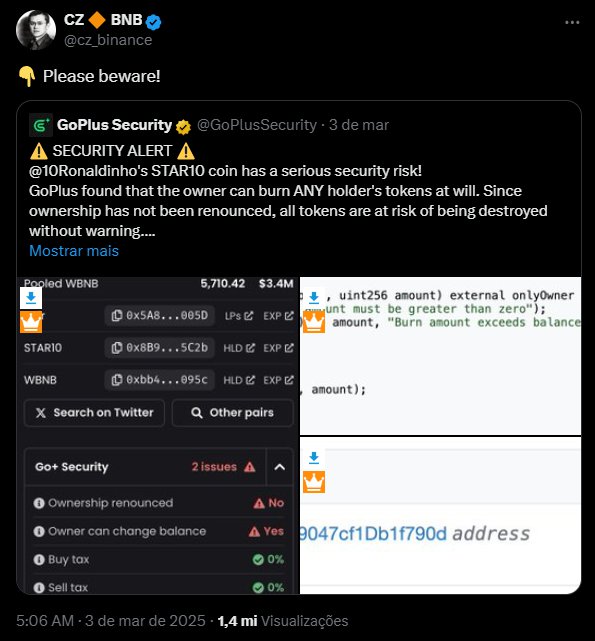Expand tweet with Mostrar mais
This screenshot has width=595, height=641.
[74, 251]
